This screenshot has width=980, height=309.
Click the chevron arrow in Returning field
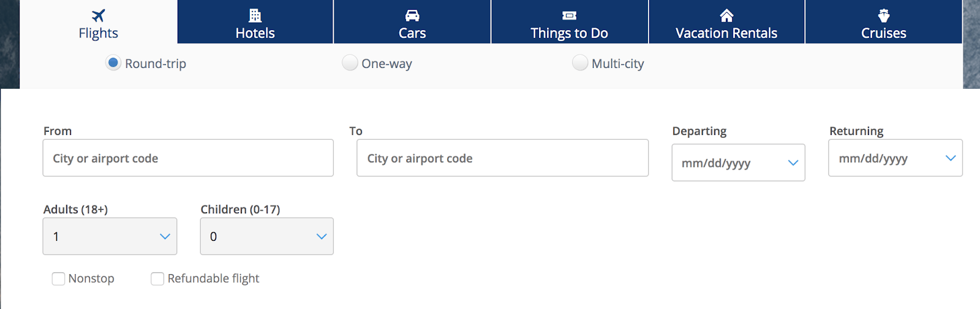951,158
